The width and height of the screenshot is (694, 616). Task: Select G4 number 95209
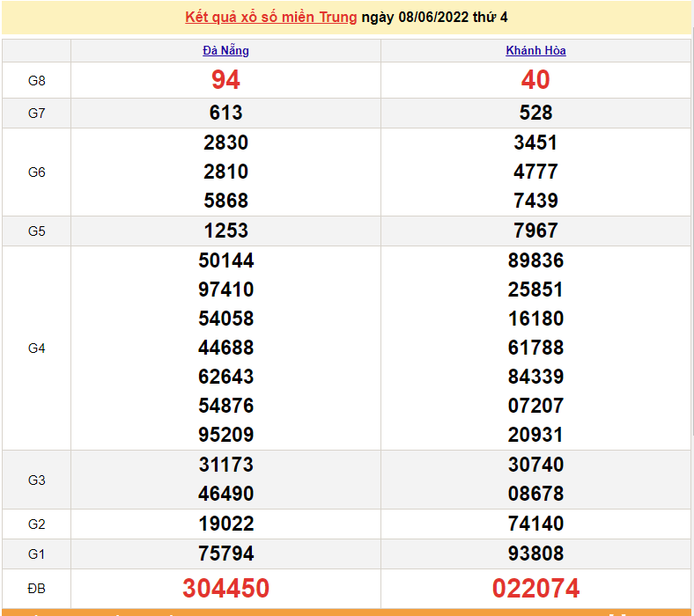coord(225,435)
